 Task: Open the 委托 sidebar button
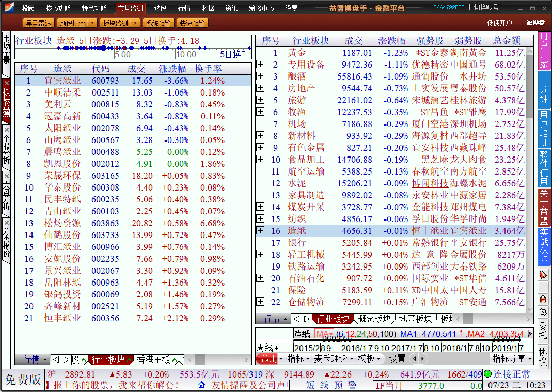tap(543, 331)
